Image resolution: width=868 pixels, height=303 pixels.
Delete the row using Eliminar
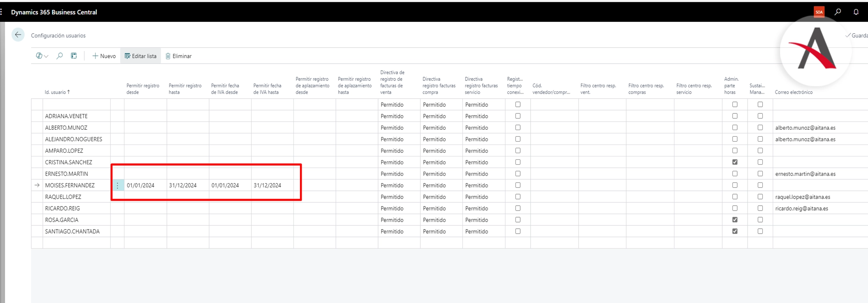[178, 56]
